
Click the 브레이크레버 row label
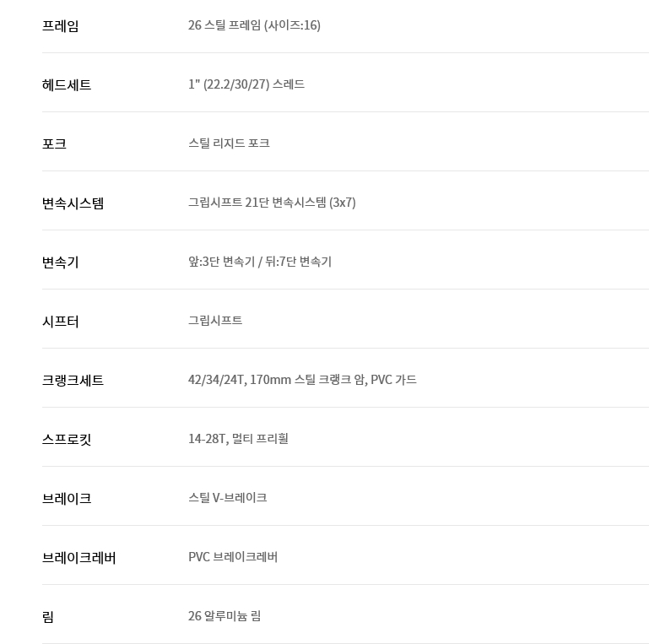(78, 557)
